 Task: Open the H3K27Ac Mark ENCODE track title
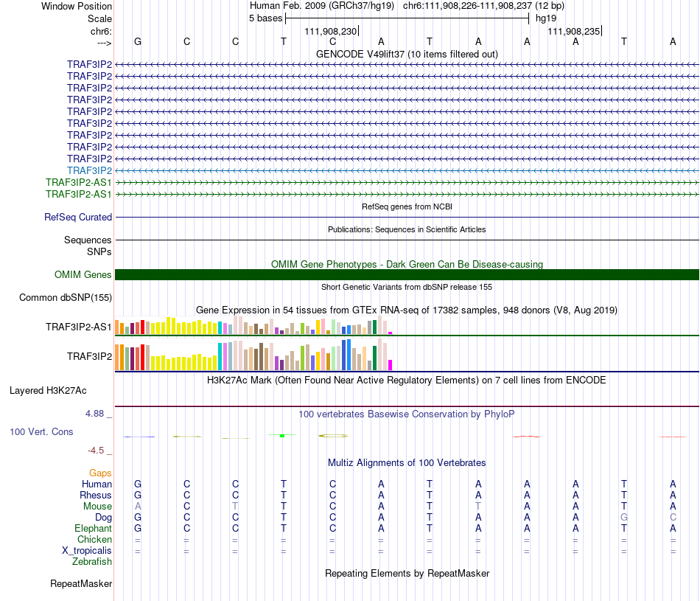pos(407,381)
